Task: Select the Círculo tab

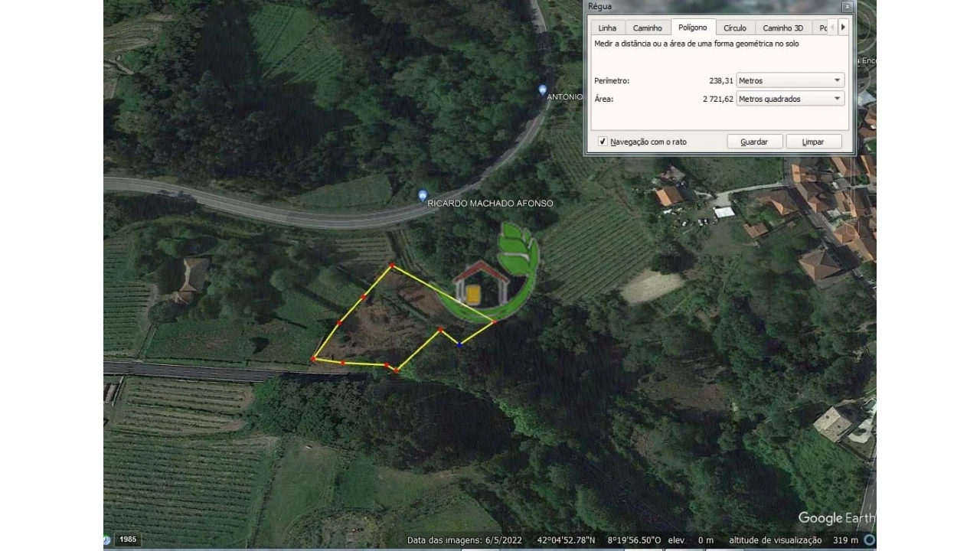Action: click(x=735, y=28)
